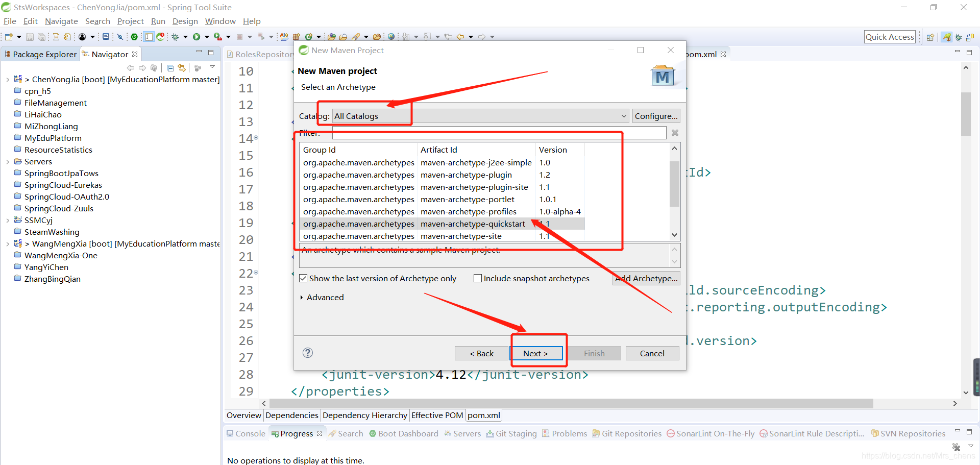Click the New file wizard toolbar icon
This screenshot has width=980, height=465.
[x=9, y=37]
